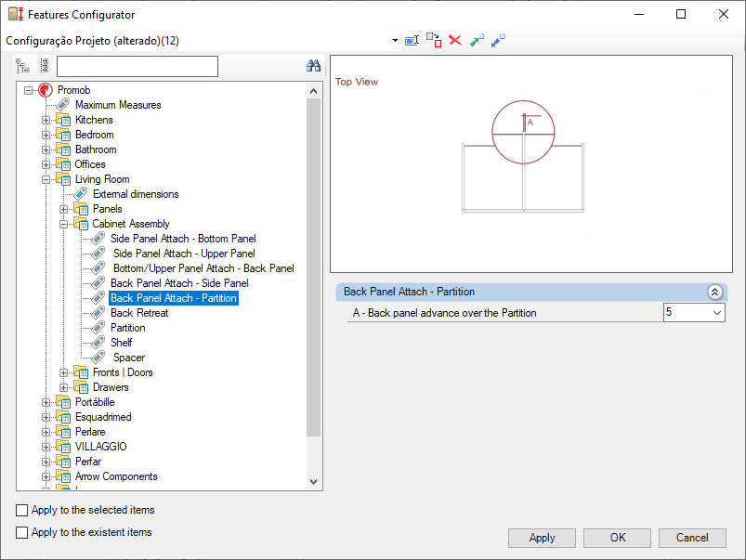Select Side Panel Attach - Bottom Panel item
The image size is (746, 560).
tap(183, 239)
